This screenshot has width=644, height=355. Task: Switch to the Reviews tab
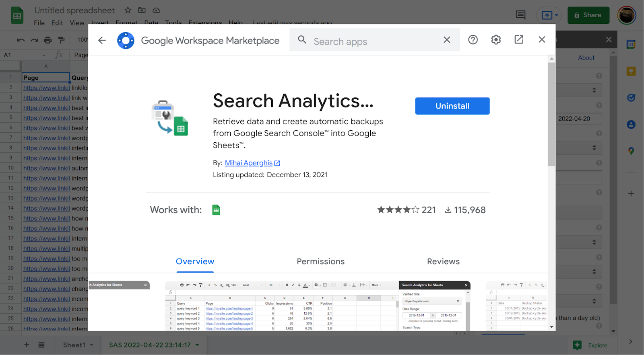tap(443, 261)
